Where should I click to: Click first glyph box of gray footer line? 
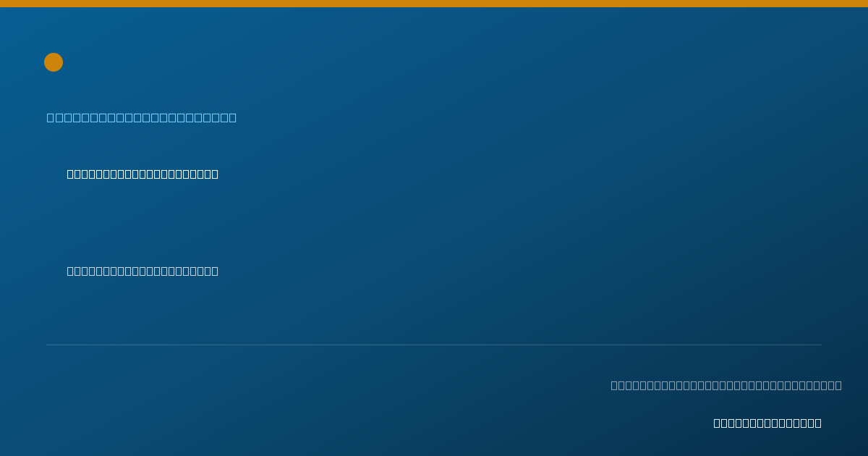pyautogui.click(x=615, y=385)
